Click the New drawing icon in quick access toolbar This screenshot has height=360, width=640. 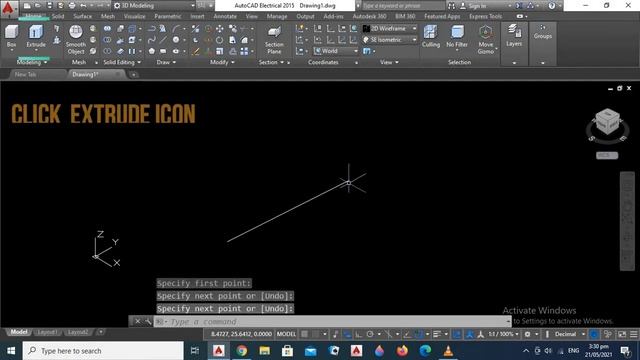(x=27, y=6)
